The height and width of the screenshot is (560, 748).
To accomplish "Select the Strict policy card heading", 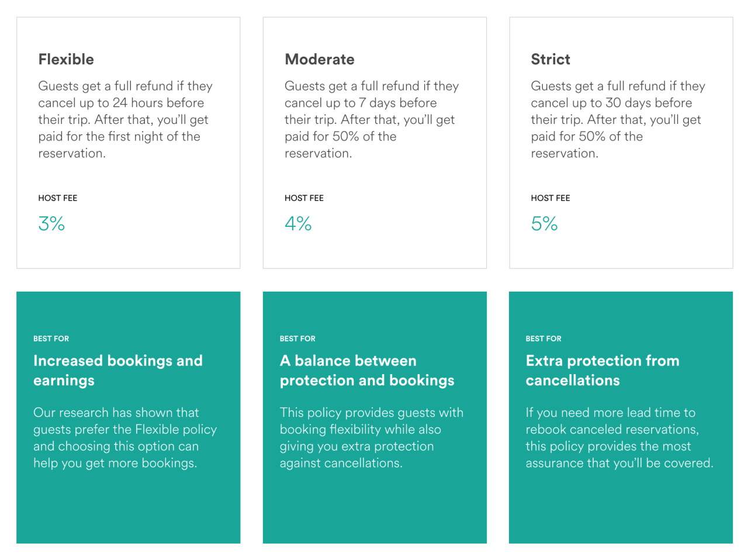I will click(550, 60).
